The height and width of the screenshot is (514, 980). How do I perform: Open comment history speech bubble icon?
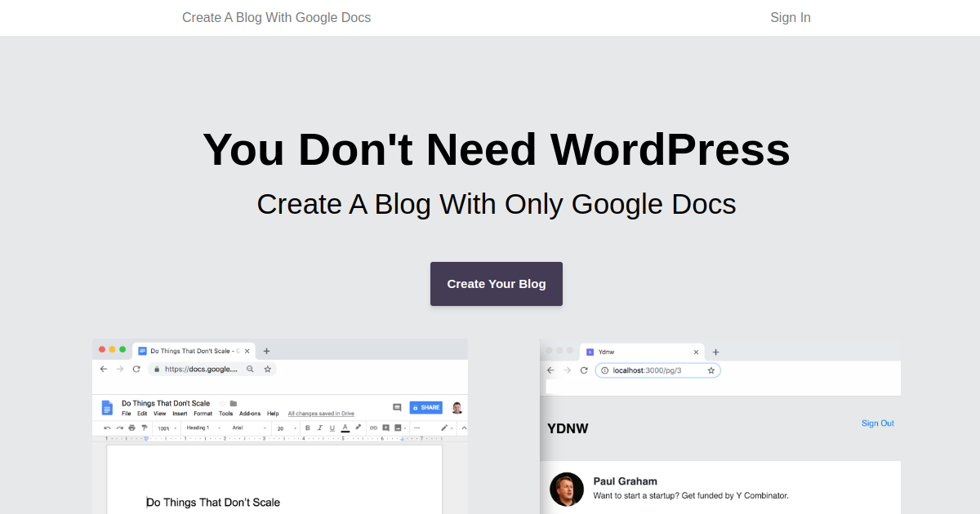coord(397,407)
